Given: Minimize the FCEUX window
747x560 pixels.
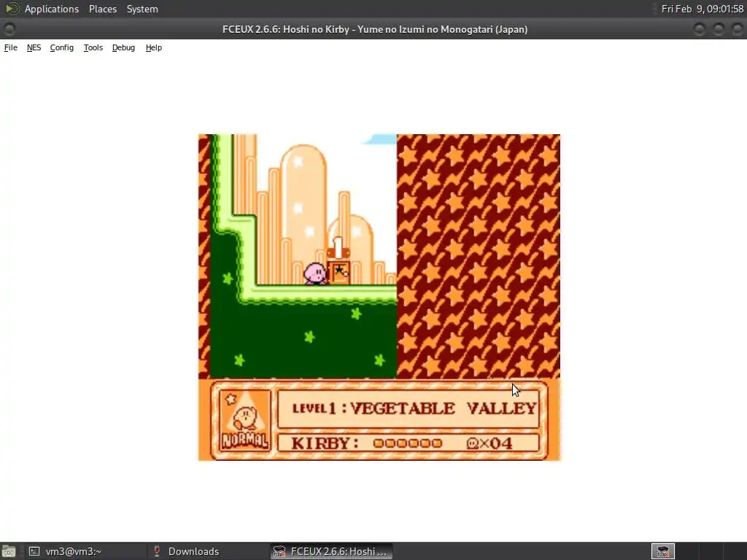Looking at the screenshot, I should click(x=699, y=29).
